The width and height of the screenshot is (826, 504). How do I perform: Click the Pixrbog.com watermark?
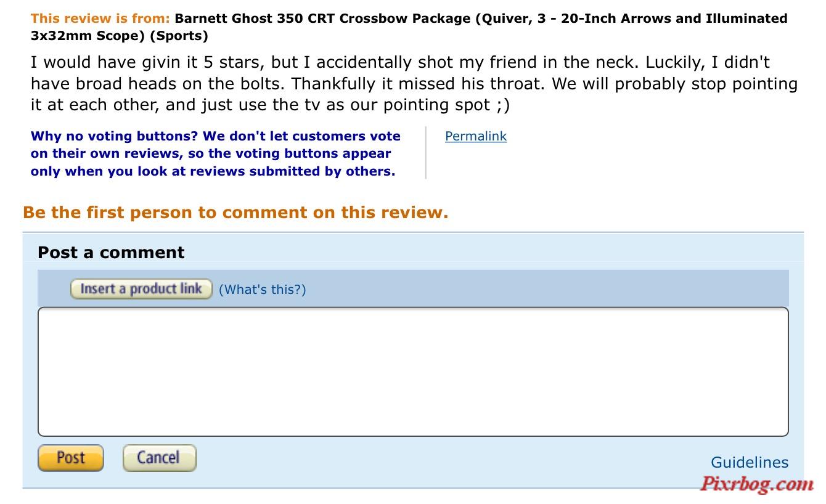(757, 484)
